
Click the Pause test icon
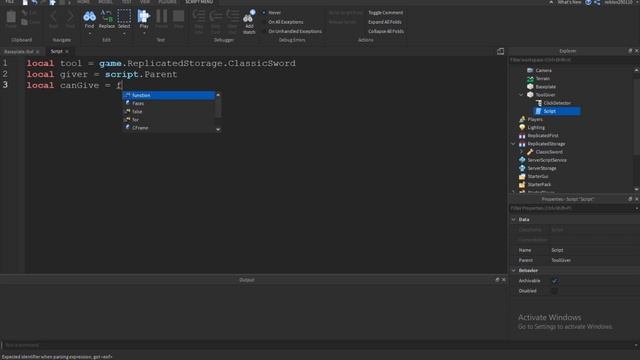(161, 16)
